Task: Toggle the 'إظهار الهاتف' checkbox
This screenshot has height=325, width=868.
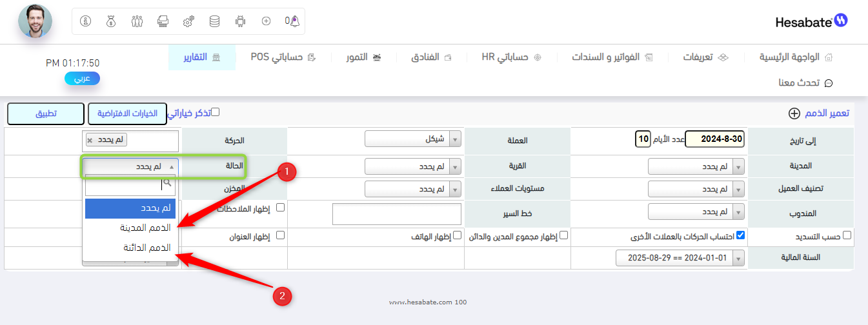Action: (x=457, y=235)
